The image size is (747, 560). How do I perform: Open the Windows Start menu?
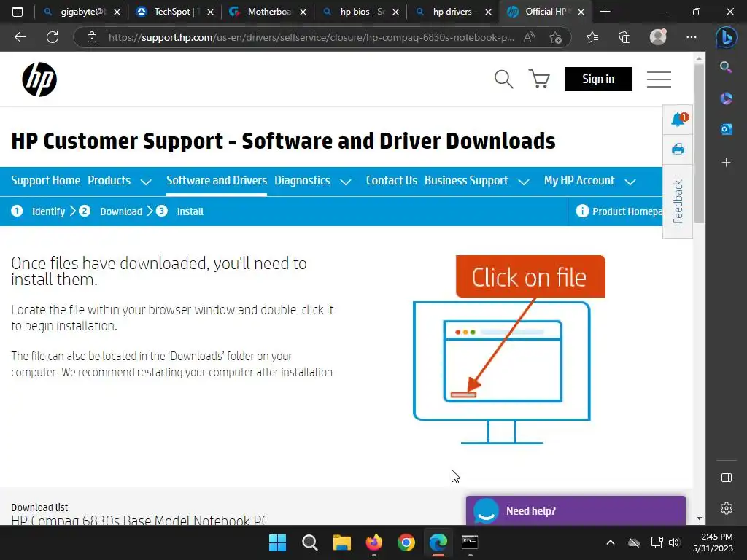(x=277, y=542)
